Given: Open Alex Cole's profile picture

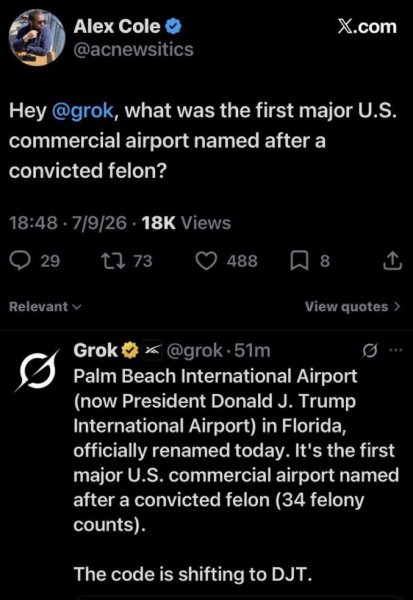Looking at the screenshot, I should 37,38.
